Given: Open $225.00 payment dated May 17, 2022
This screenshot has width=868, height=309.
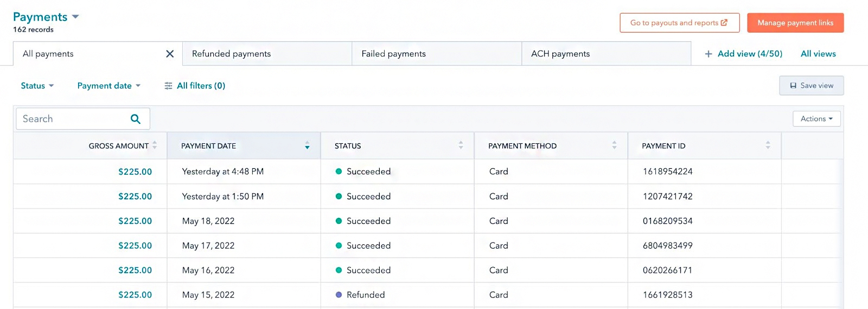Looking at the screenshot, I should coord(135,245).
